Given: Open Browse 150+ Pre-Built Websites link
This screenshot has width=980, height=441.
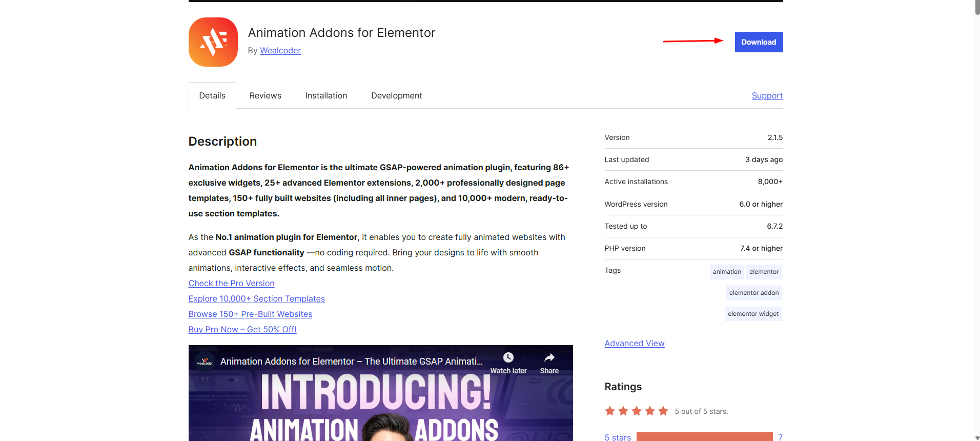Looking at the screenshot, I should click(250, 314).
